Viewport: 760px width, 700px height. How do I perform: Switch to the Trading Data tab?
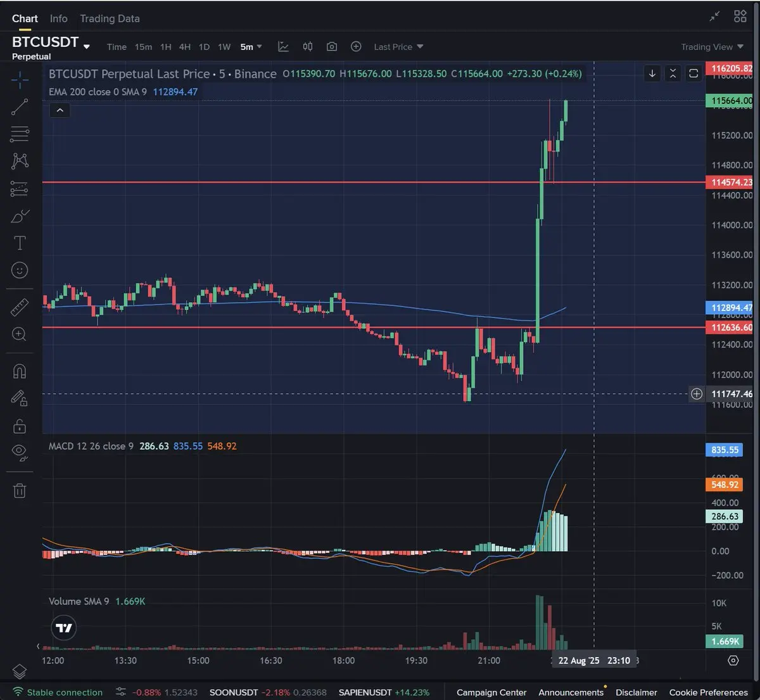click(110, 18)
